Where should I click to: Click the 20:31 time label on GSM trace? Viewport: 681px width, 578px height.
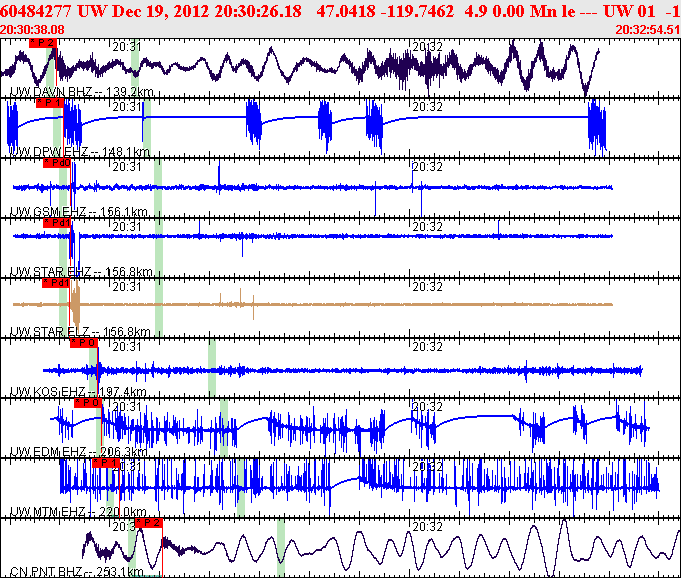point(127,166)
